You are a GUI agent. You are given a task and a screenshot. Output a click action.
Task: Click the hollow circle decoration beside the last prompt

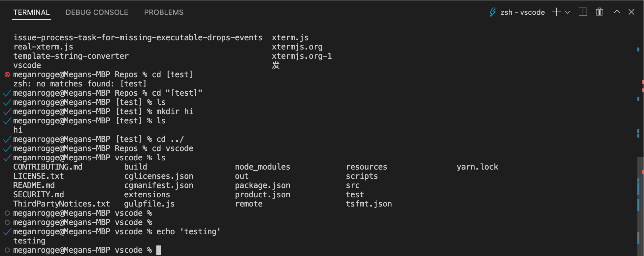click(7, 250)
